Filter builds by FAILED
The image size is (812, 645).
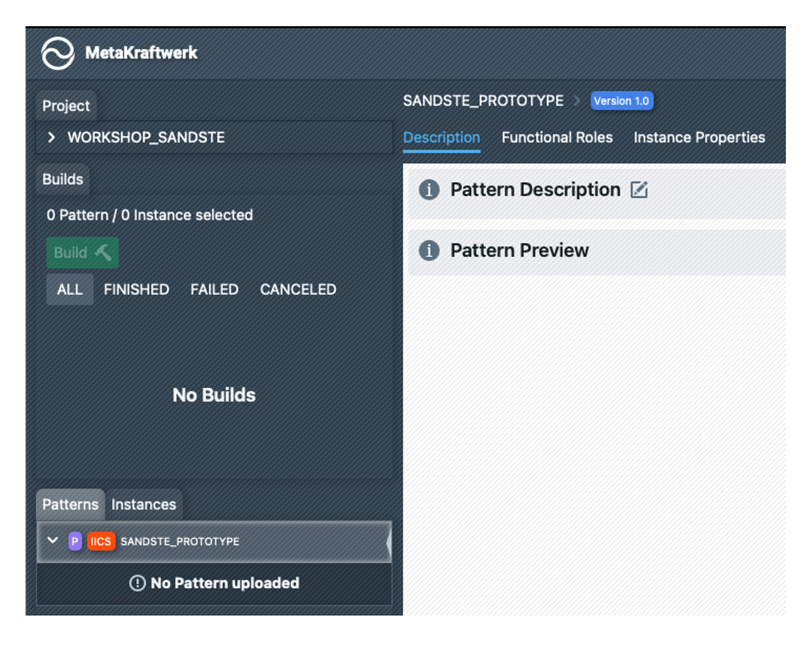point(214,290)
